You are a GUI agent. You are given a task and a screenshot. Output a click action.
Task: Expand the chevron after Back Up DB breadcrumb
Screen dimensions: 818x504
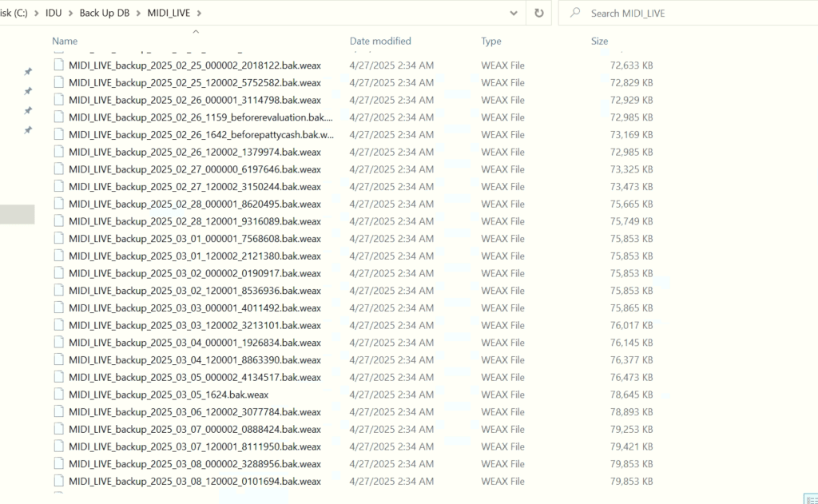[x=138, y=13]
